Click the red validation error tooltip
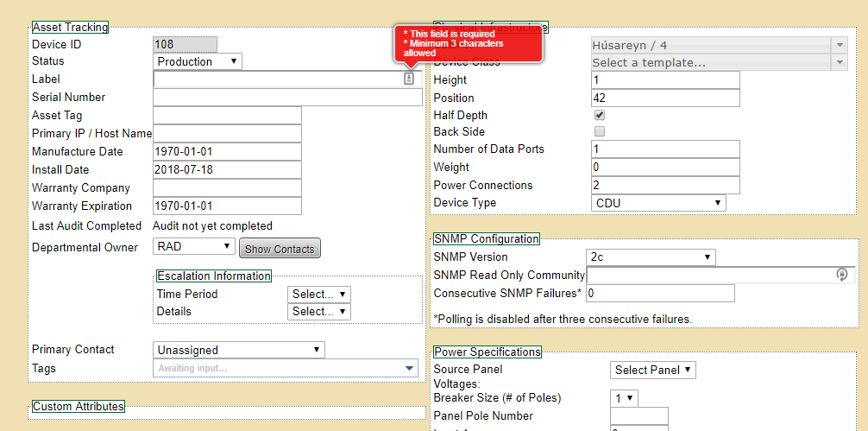Image resolution: width=868 pixels, height=431 pixels. point(469,43)
